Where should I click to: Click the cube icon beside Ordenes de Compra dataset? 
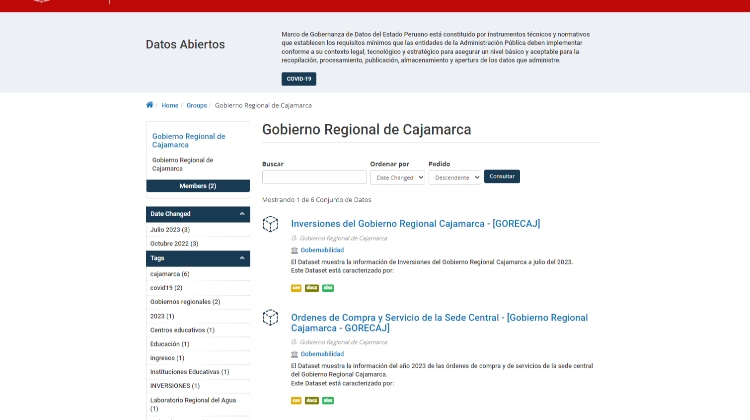(x=270, y=317)
